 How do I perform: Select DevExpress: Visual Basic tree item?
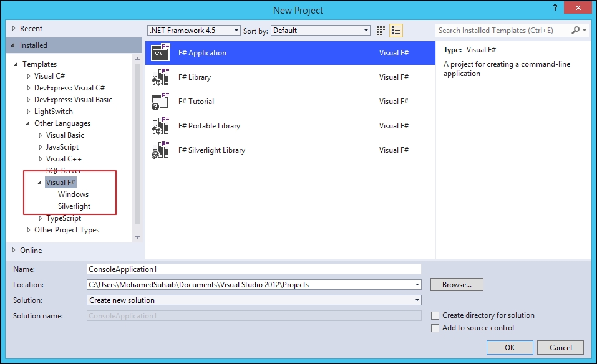[x=73, y=99]
